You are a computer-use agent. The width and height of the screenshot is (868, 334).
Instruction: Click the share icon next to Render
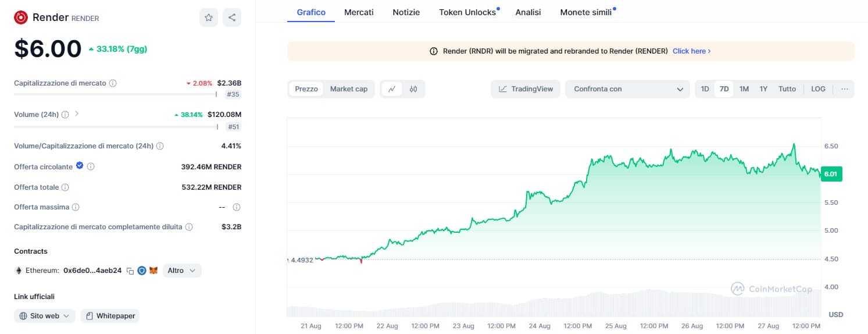232,17
